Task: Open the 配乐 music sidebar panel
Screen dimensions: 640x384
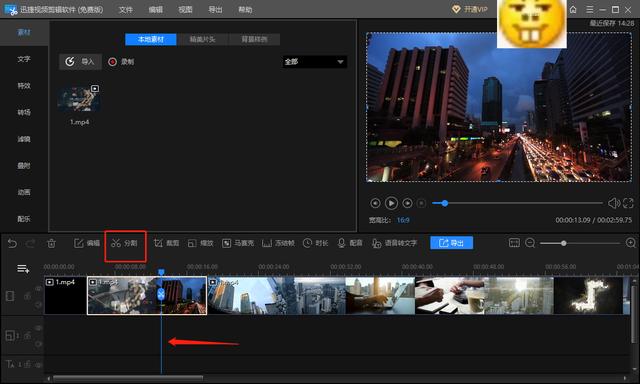Action: point(24,219)
